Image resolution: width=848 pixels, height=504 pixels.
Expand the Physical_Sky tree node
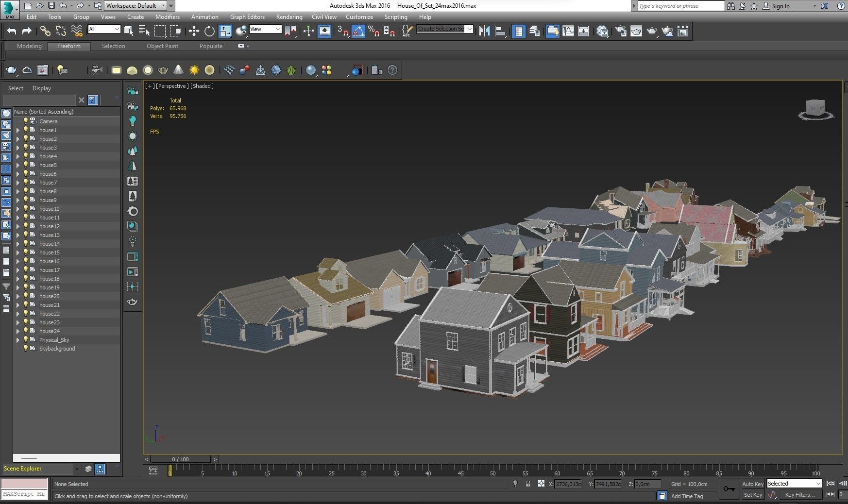(x=18, y=340)
